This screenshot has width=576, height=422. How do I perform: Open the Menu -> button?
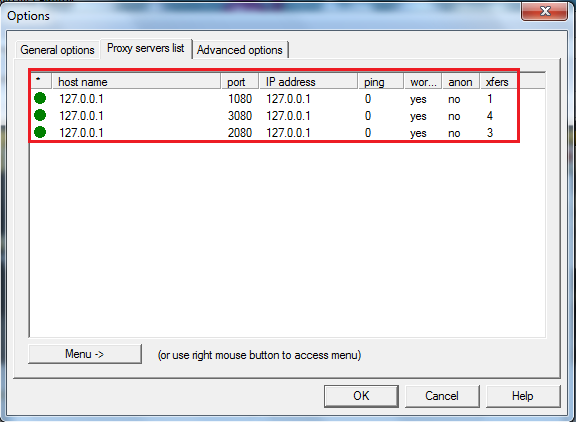pos(85,354)
